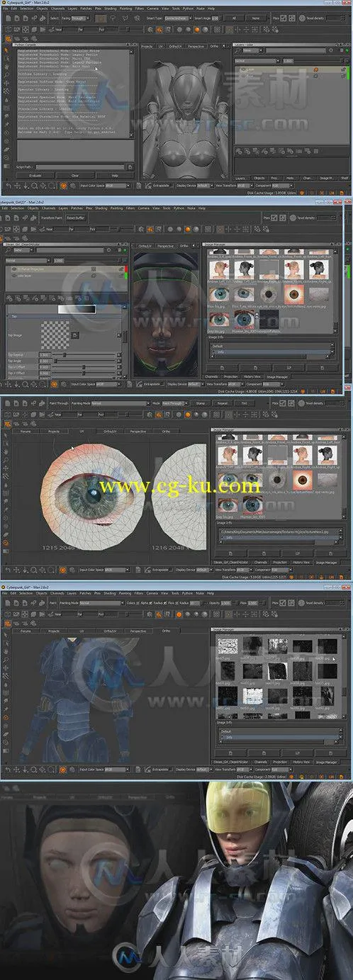Open Objects tab at bottom of top window
353x980 pixels.
pos(259,178)
